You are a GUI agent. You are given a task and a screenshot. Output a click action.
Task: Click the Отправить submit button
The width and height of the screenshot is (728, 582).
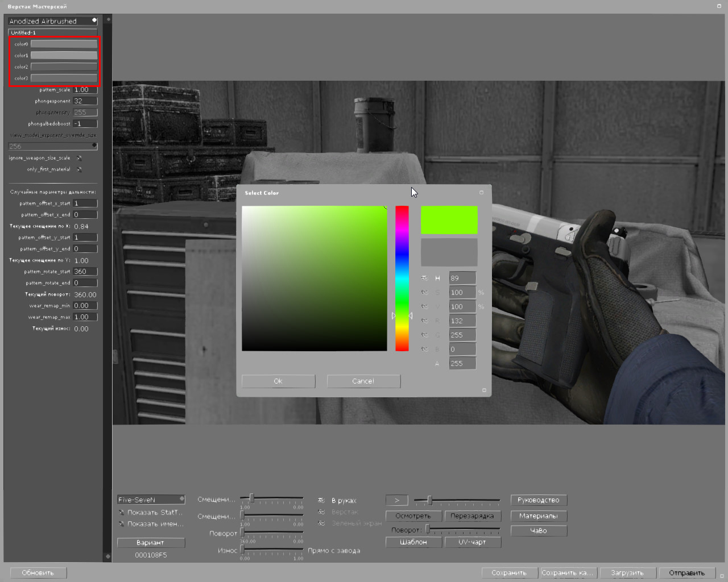[x=687, y=573]
